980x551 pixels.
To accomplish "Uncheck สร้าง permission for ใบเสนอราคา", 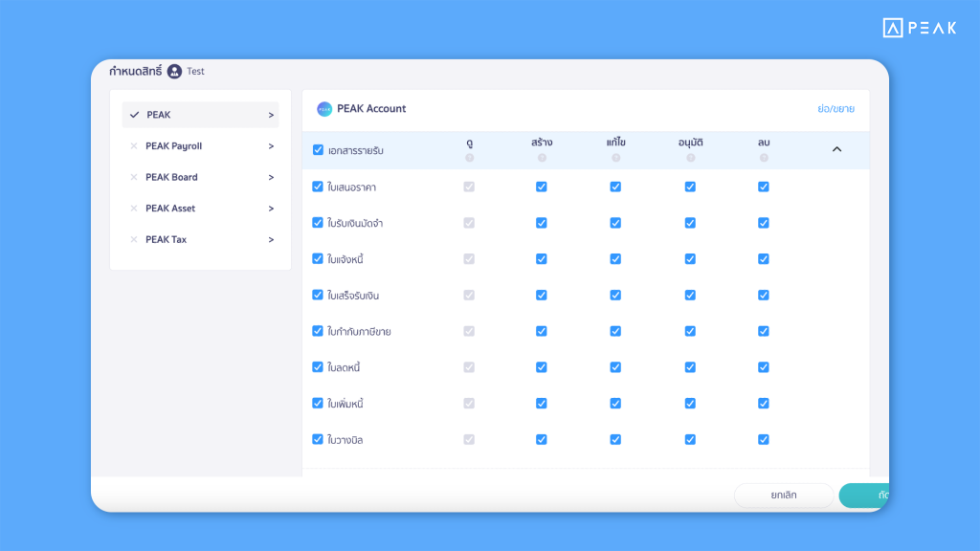I will click(542, 187).
